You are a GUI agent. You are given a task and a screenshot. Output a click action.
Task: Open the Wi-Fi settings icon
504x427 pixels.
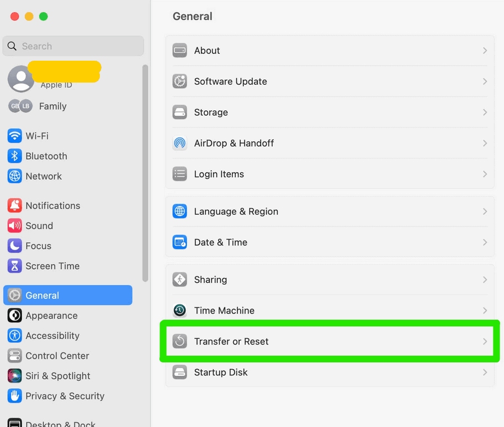pyautogui.click(x=13, y=136)
